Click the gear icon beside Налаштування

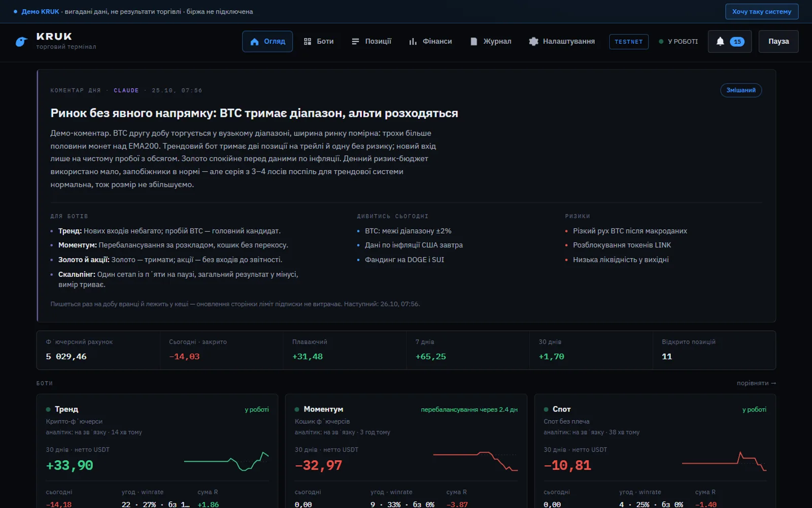pyautogui.click(x=533, y=42)
